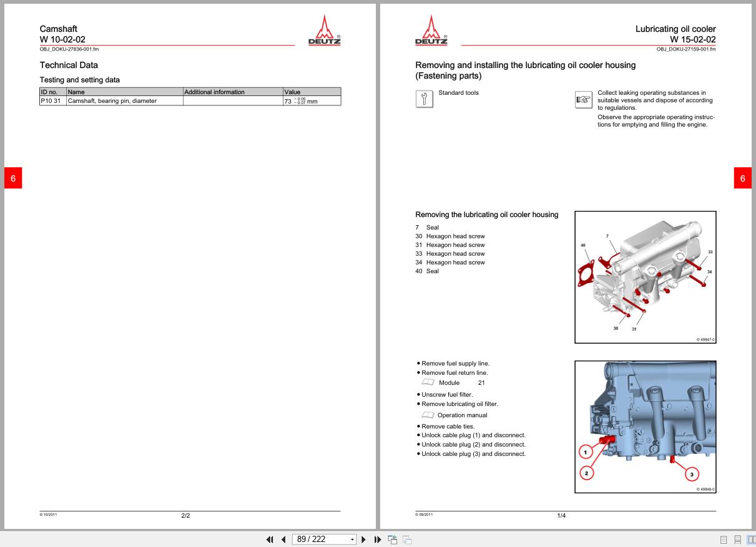This screenshot has width=756, height=547.
Task: Open the page number dropdown arrow
Action: [x=352, y=539]
